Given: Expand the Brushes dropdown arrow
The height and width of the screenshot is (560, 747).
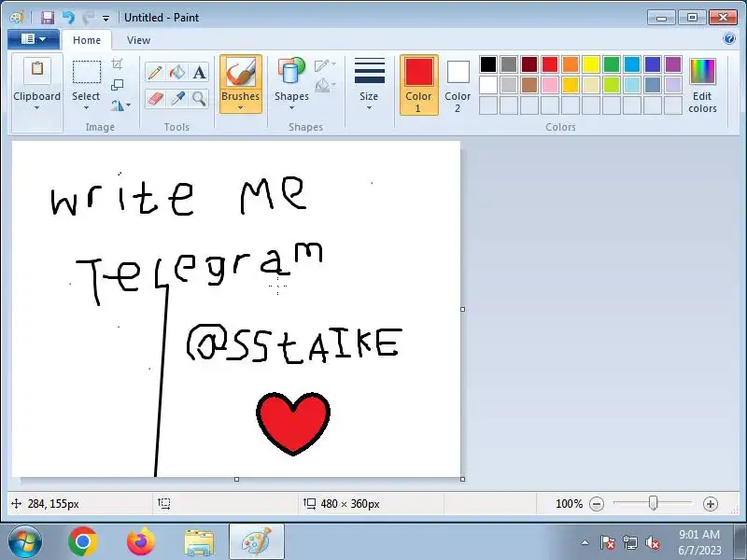Looking at the screenshot, I should pyautogui.click(x=241, y=107).
